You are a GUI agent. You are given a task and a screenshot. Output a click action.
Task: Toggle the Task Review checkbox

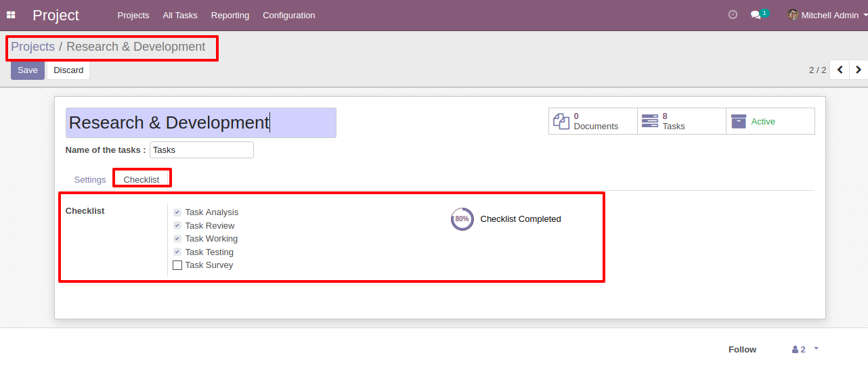[177, 225]
